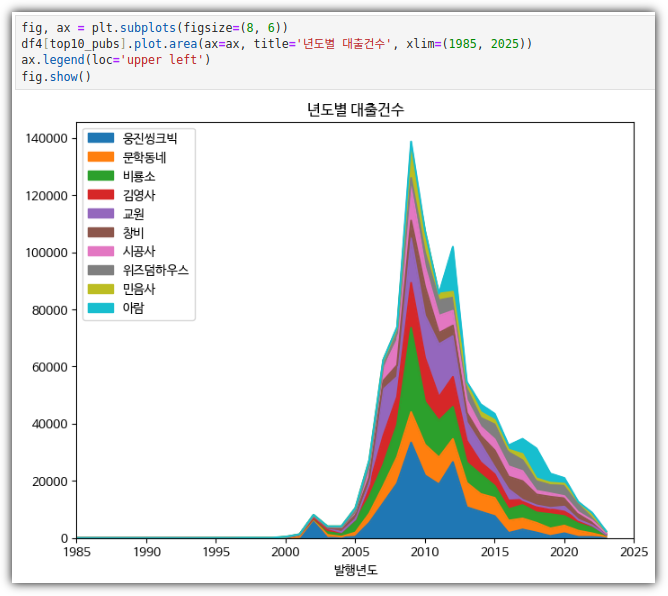Click the legend label 창비
Image resolution: width=668 pixels, height=596 pixels.
pyautogui.click(x=133, y=233)
